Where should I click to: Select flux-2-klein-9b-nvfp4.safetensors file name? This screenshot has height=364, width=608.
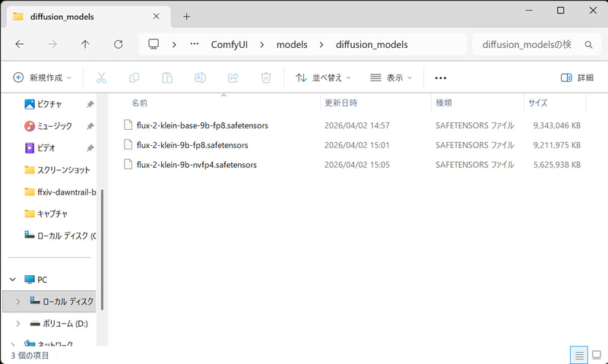pos(197,165)
